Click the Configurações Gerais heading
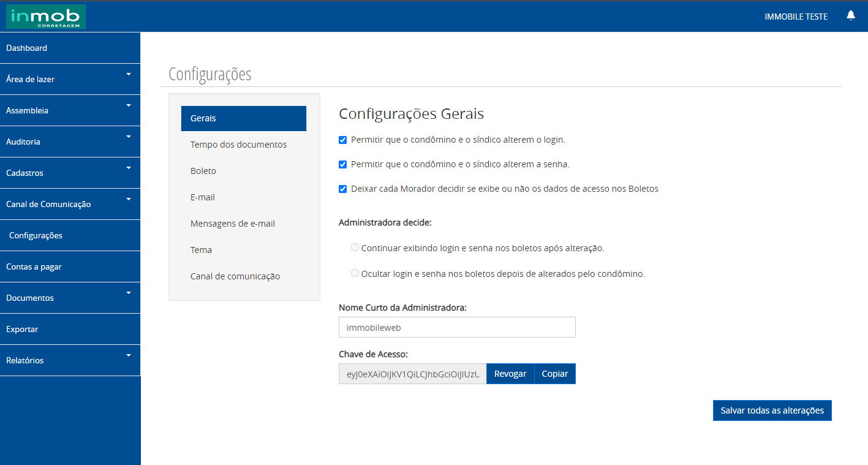Image resolution: width=868 pixels, height=465 pixels. (x=412, y=114)
